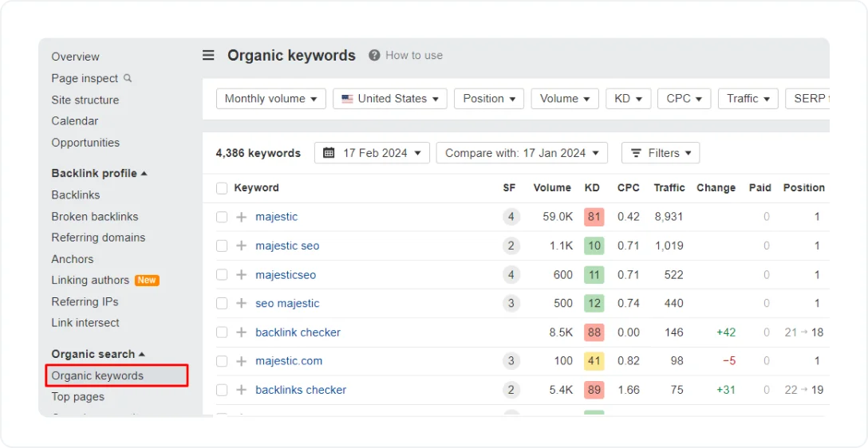Click the SF badge 2 in backlinks checker row

(511, 390)
